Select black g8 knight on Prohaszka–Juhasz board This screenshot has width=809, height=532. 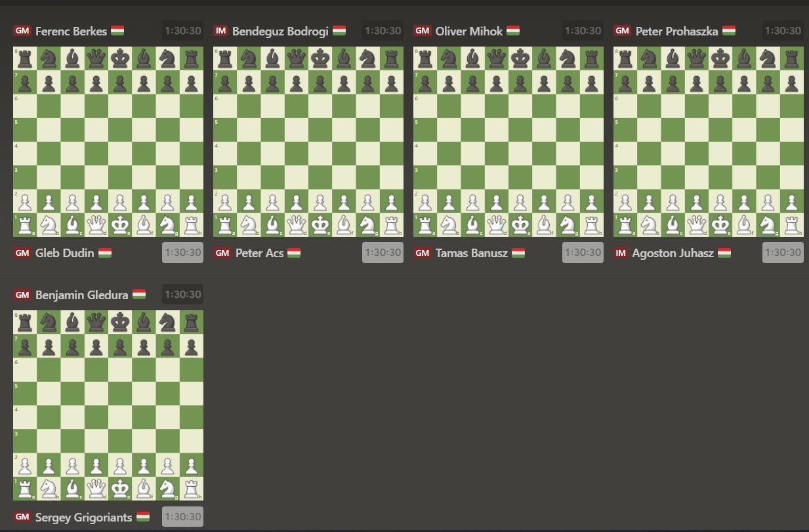pos(768,59)
